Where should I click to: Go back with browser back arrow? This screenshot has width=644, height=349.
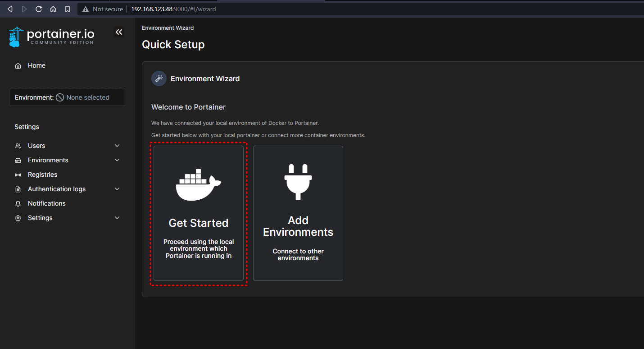[x=10, y=9]
